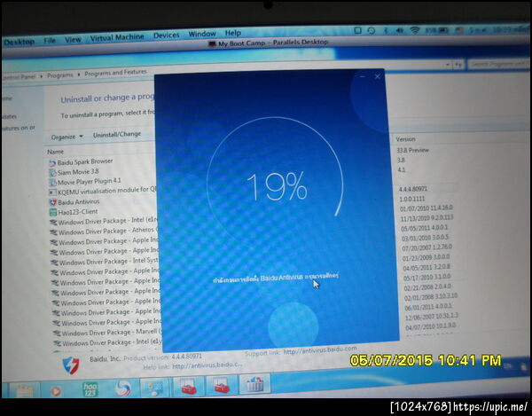Click the Search Programs and Features field
The height and width of the screenshot is (416, 532).
pos(498,64)
